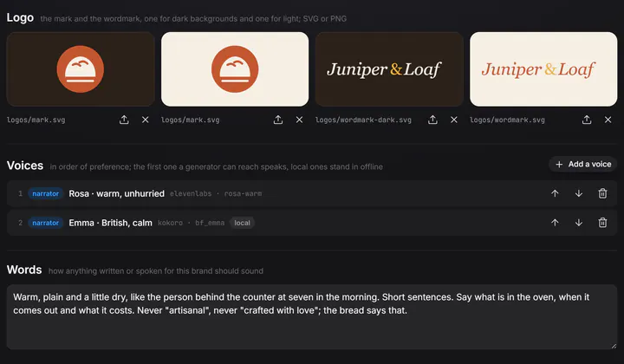624x364 pixels.
Task: Upload a new mark for the dark-background logo
Action: (x=124, y=120)
